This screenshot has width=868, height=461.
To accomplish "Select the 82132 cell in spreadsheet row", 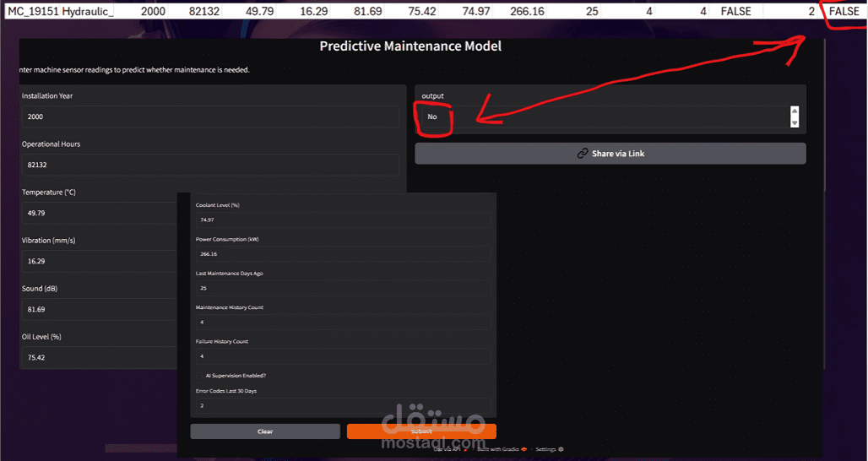I will 196,11.
